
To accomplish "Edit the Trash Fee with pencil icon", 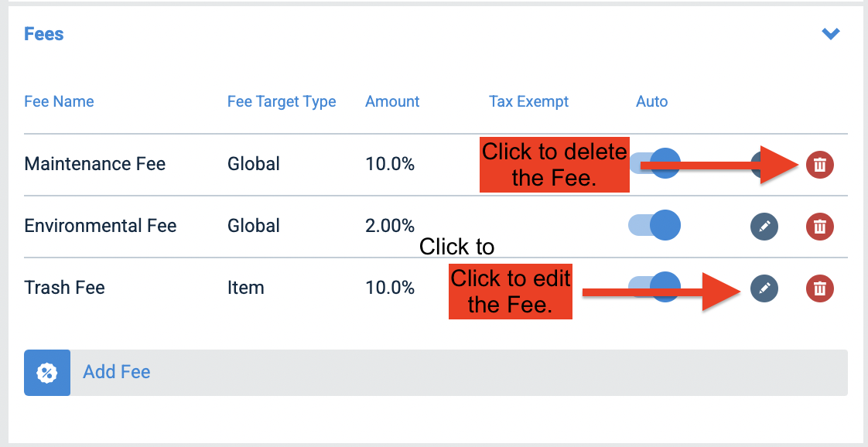I will 764,288.
